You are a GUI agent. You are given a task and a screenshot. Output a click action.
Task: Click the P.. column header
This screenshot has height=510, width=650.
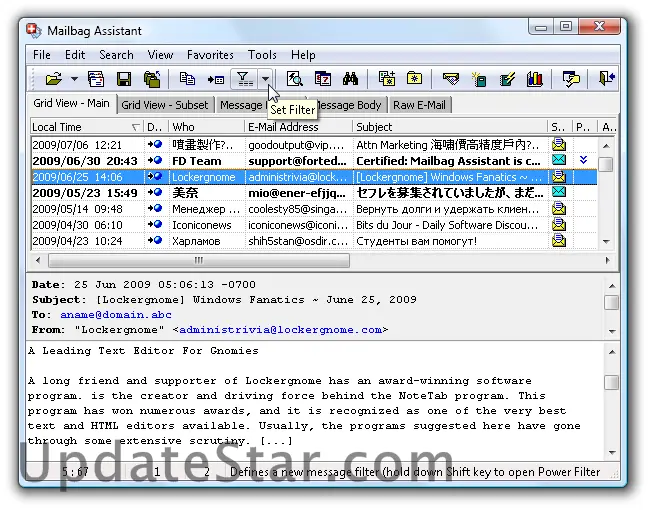click(584, 127)
